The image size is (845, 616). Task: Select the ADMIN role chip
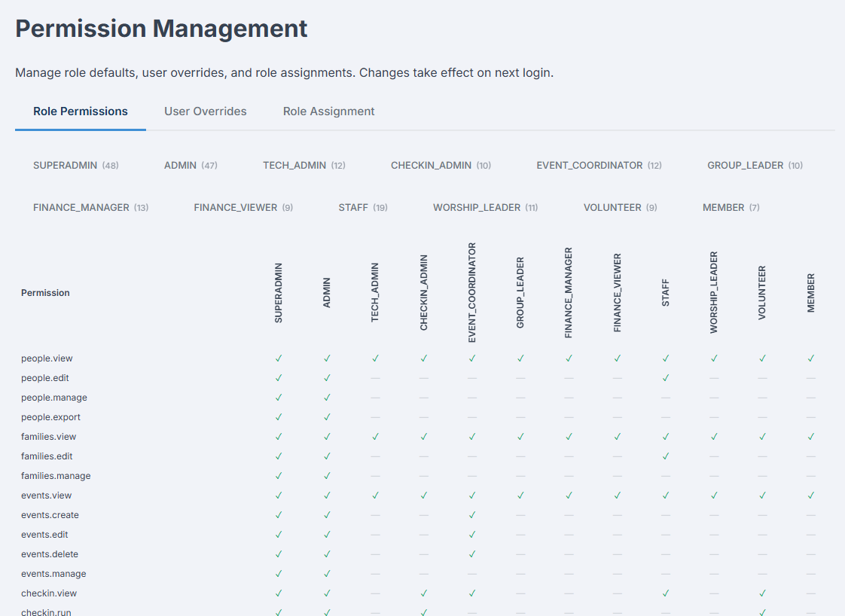191,165
